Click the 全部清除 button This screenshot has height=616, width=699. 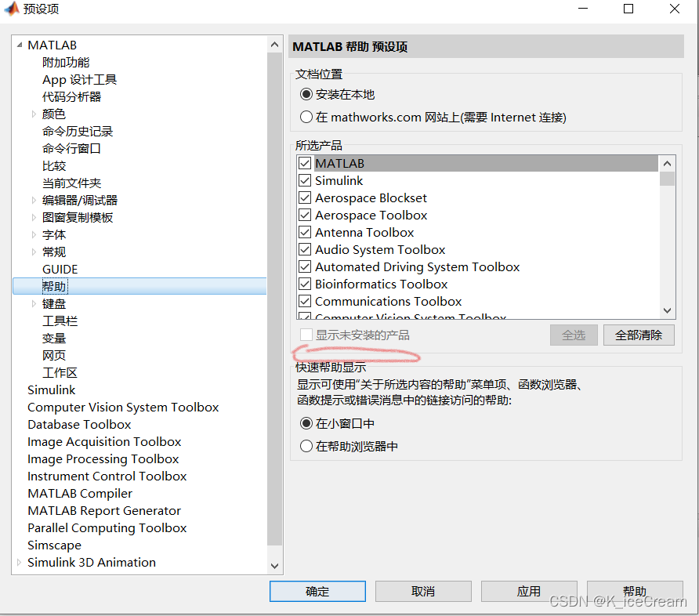pyautogui.click(x=639, y=335)
